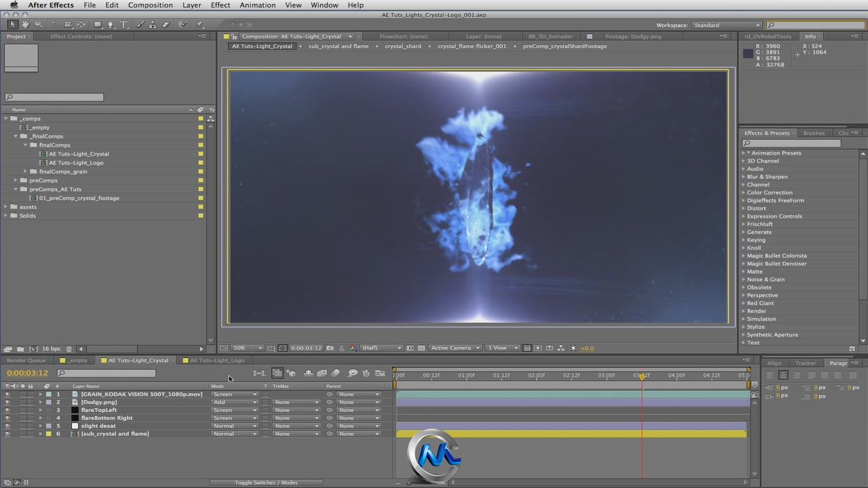Click the comp mini-flowchart icon in timeline

[258, 373]
